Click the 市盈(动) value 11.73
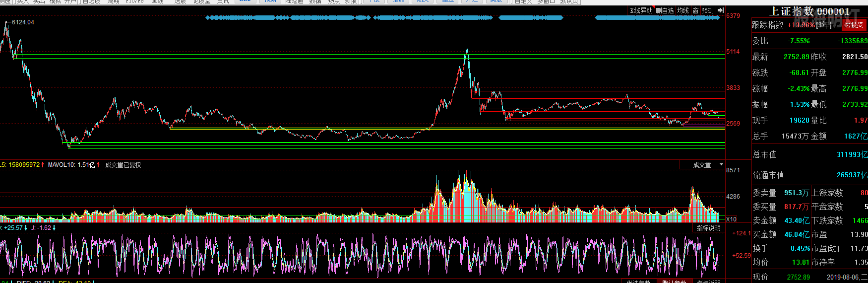This screenshot has height=283, width=868. point(859,249)
